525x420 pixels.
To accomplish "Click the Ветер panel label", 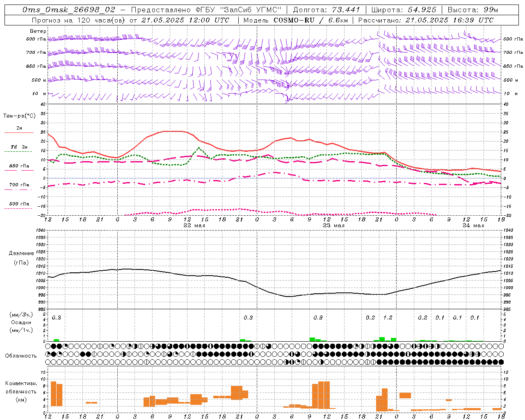I will click(x=38, y=31).
